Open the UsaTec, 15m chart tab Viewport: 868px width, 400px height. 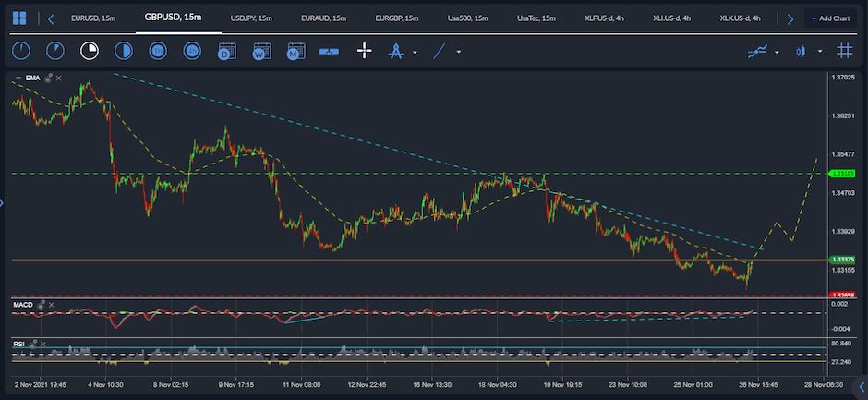click(x=536, y=18)
